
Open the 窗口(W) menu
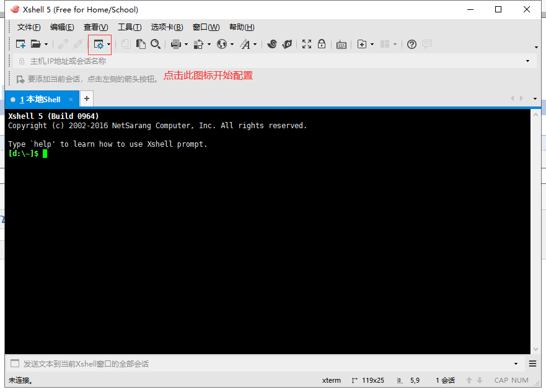[206, 27]
